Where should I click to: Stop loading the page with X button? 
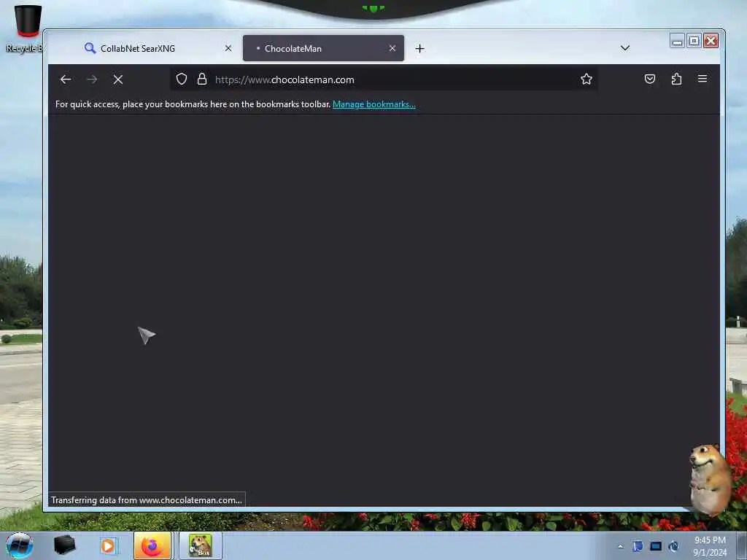[118, 79]
